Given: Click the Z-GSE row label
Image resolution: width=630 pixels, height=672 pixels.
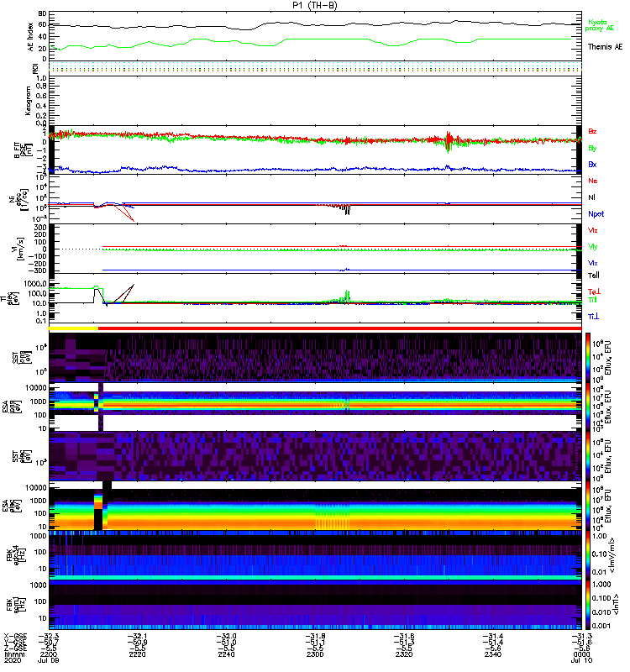Looking at the screenshot, I should point(15,648).
